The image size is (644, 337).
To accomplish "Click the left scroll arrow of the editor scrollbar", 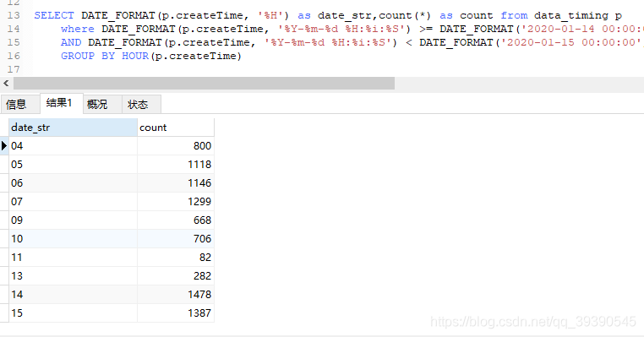I will pos(6,84).
